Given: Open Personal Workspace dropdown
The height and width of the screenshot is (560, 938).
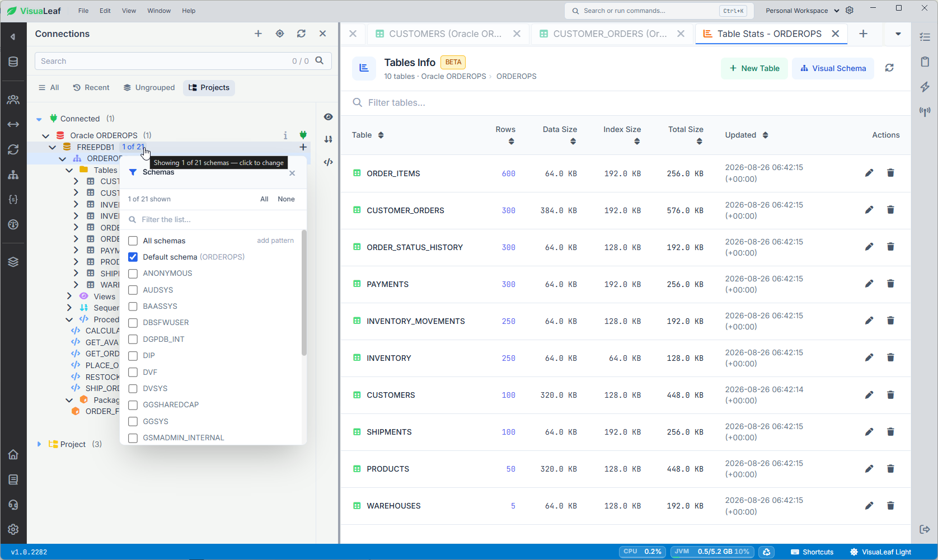Looking at the screenshot, I should 802,11.
